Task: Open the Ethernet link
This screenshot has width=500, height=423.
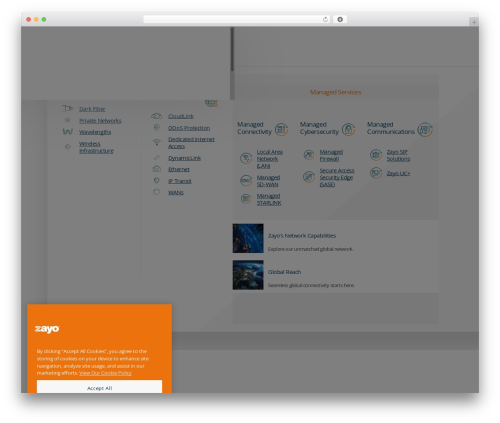Action: pyautogui.click(x=179, y=169)
